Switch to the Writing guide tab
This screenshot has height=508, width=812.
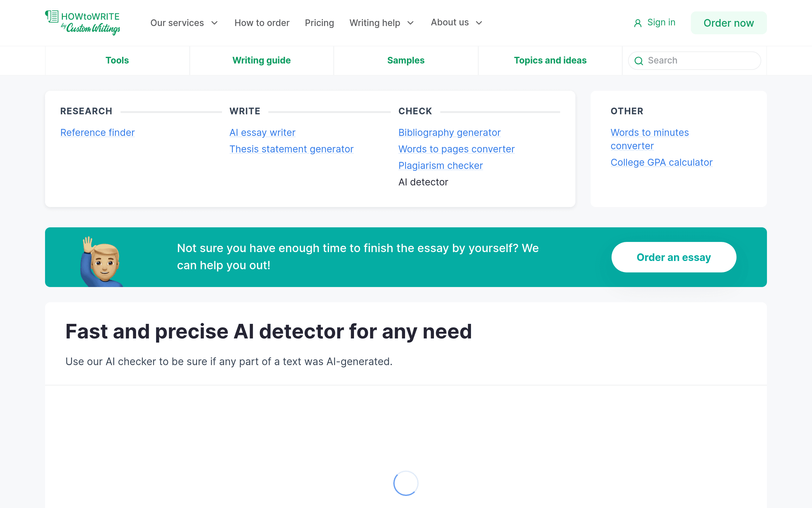[261, 60]
